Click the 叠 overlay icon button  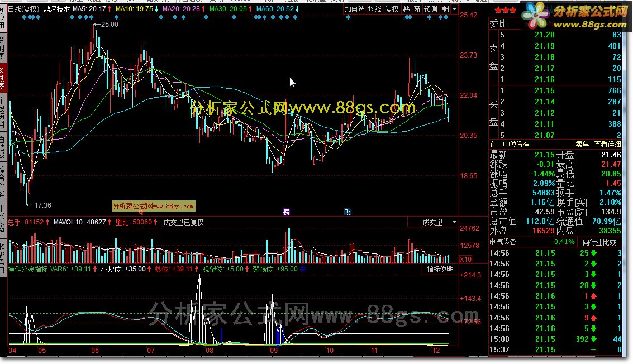pos(407,9)
